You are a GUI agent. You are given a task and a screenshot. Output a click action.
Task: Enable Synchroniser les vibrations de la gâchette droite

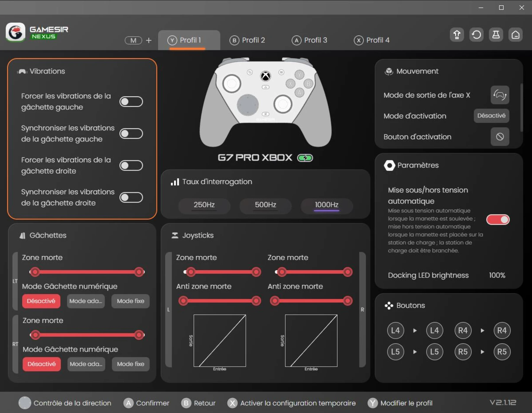(131, 197)
